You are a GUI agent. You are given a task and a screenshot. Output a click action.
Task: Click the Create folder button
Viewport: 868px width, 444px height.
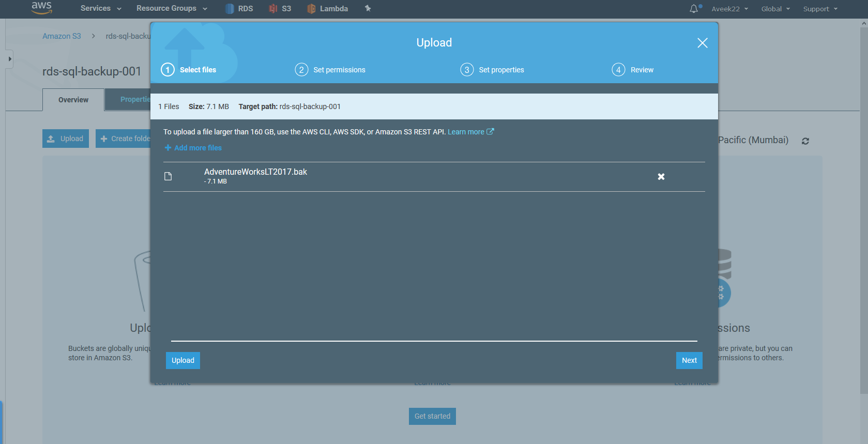click(x=123, y=139)
